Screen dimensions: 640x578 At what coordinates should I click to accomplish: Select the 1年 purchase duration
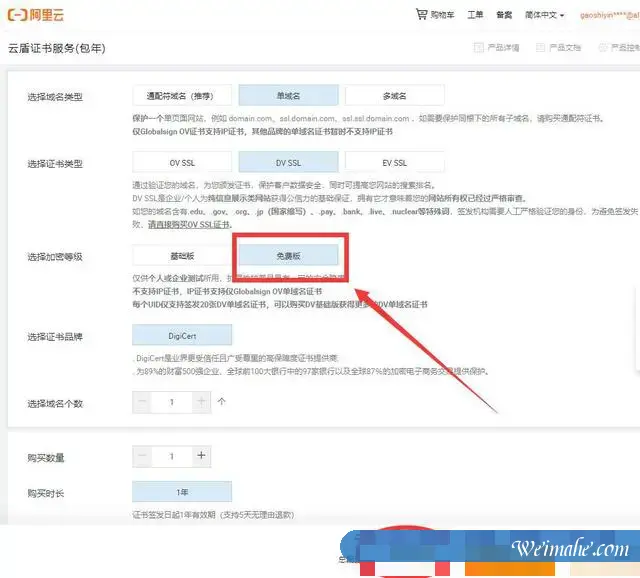pyautogui.click(x=182, y=492)
